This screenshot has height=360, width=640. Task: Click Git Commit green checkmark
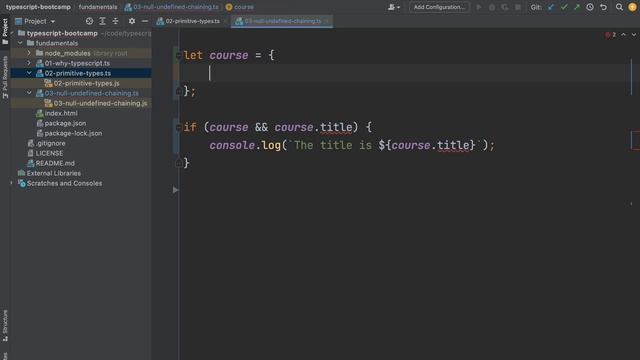564,7
